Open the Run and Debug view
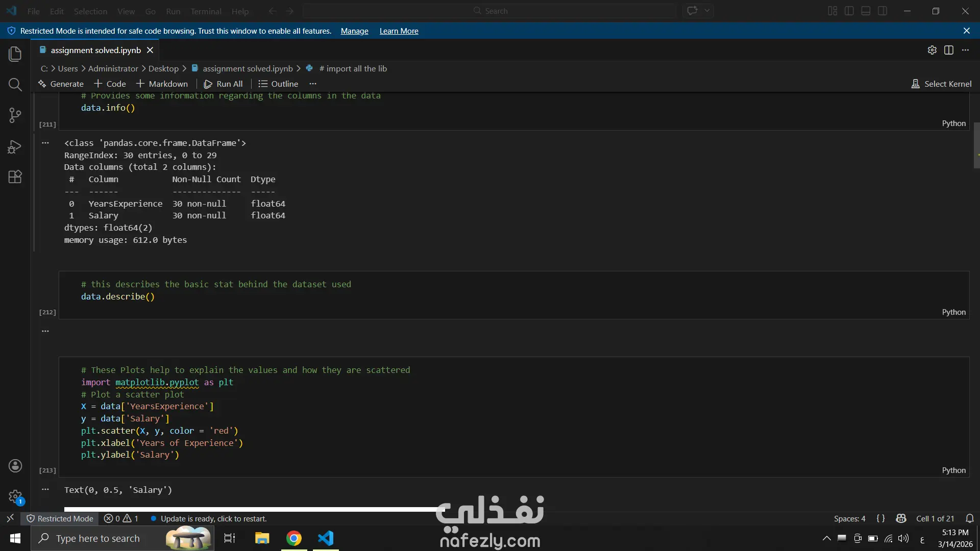980x551 pixels. (15, 147)
